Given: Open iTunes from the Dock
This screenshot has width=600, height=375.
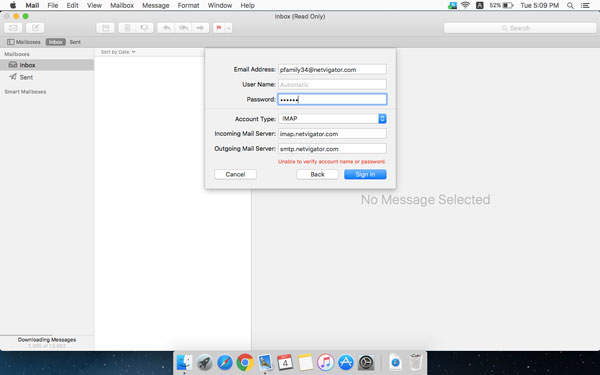Looking at the screenshot, I should 326,362.
